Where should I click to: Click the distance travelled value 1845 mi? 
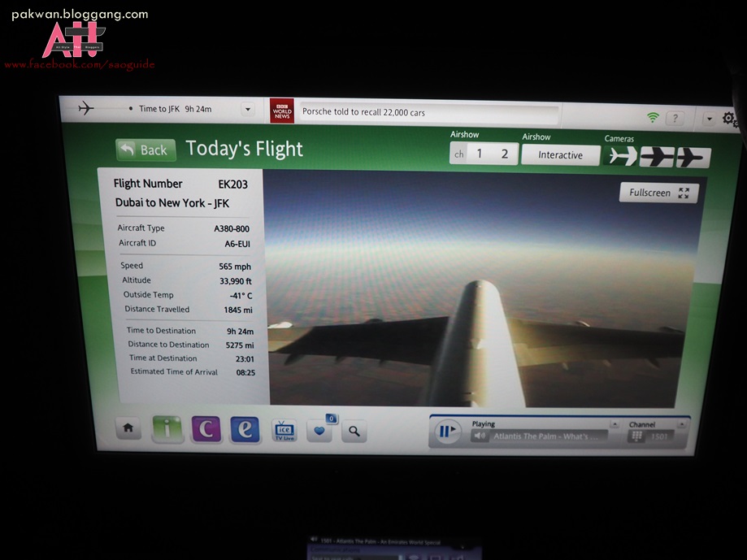click(238, 310)
